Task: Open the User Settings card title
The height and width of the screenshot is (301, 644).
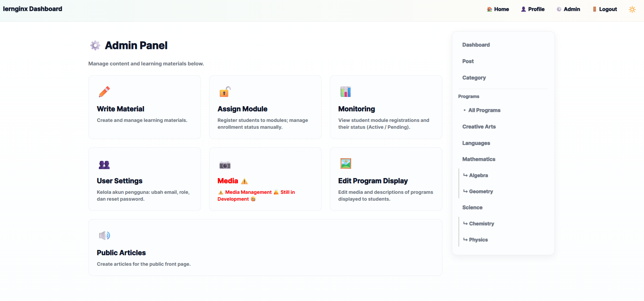Action: pos(119,181)
